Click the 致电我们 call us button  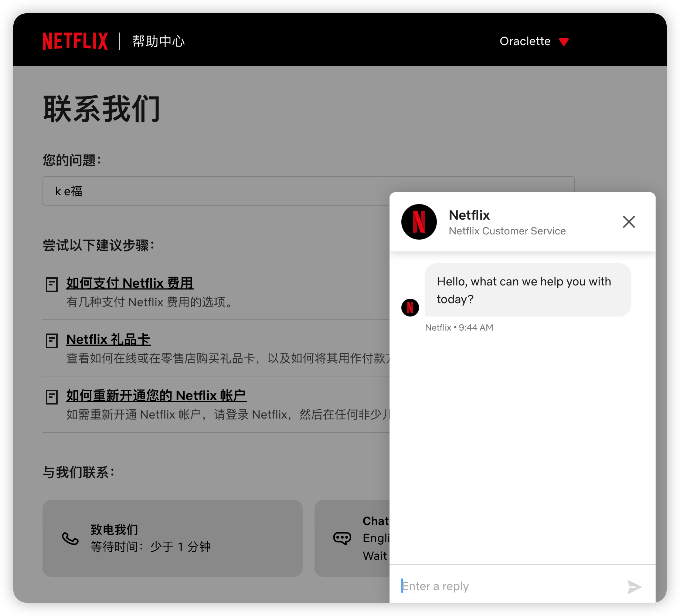point(173,538)
